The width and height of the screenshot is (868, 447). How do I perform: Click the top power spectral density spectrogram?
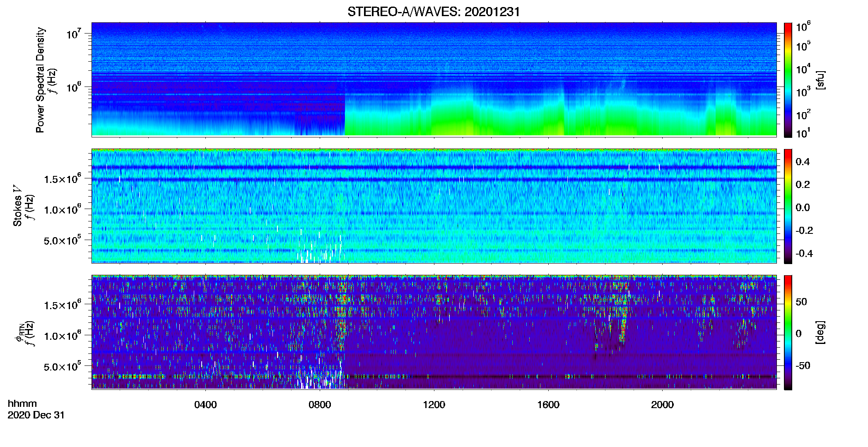pyautogui.click(x=434, y=79)
